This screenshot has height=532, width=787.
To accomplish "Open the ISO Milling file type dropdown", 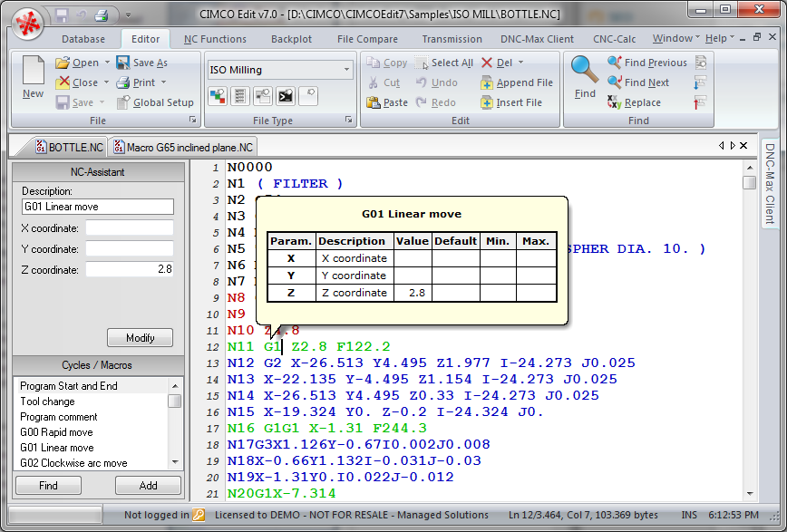I will point(346,70).
